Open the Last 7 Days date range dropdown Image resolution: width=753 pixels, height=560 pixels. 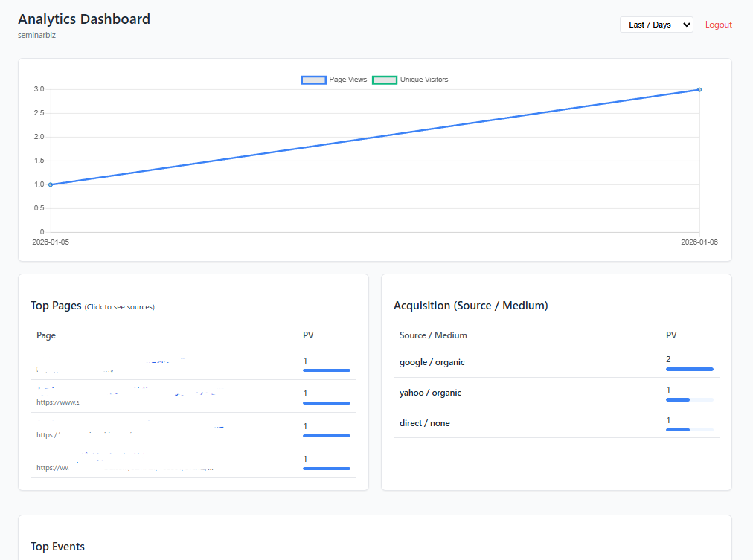(x=656, y=25)
